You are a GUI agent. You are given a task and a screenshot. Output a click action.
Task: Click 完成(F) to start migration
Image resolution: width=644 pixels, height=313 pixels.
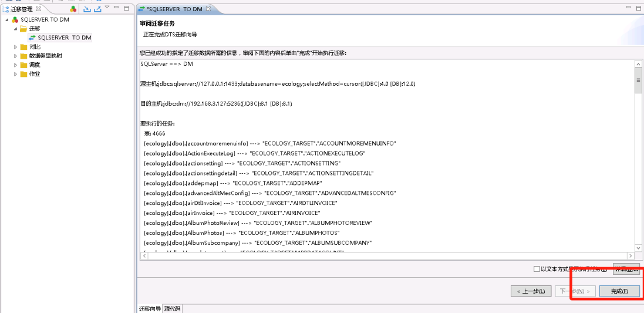619,291
